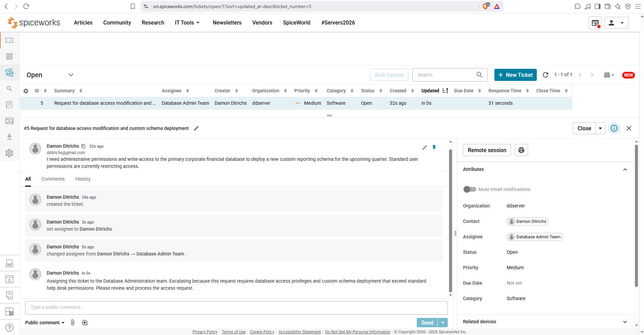The height and width of the screenshot is (335, 644).
Task: Refresh the ticket list
Action: click(546, 75)
